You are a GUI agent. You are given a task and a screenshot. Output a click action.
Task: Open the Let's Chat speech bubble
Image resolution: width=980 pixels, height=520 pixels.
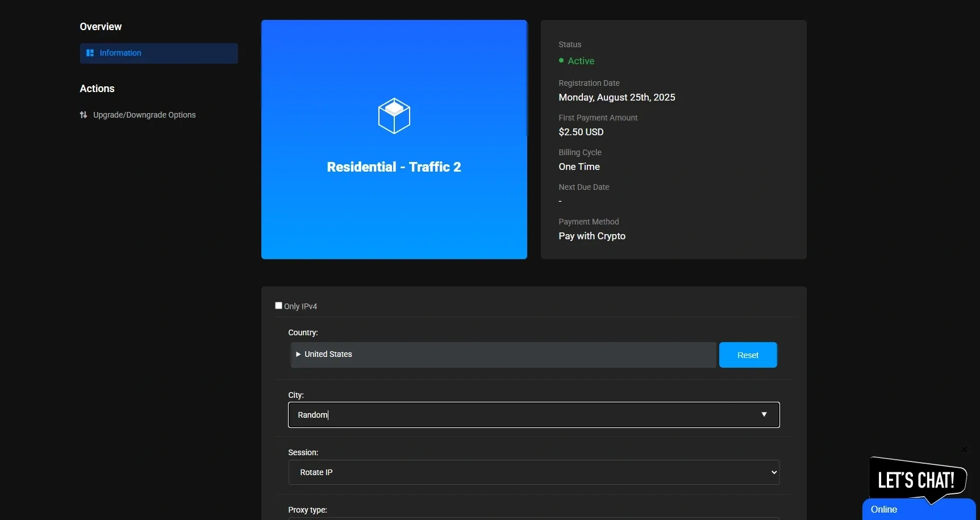point(916,480)
